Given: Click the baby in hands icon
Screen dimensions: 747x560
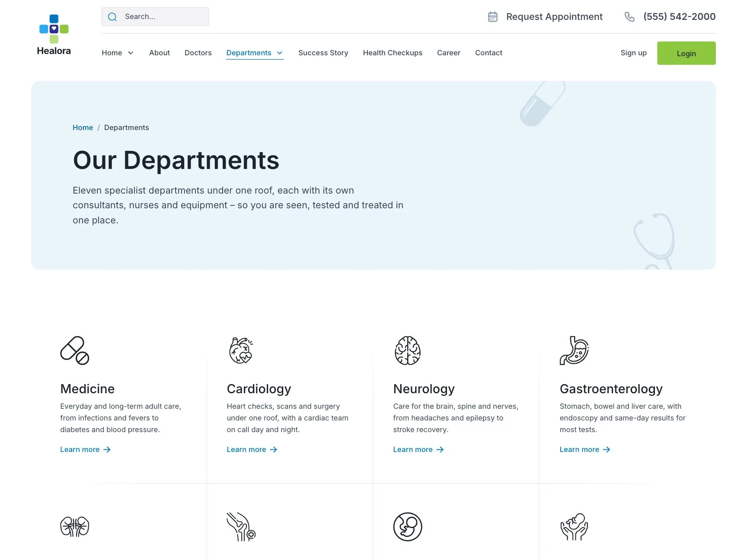Looking at the screenshot, I should point(574,527).
